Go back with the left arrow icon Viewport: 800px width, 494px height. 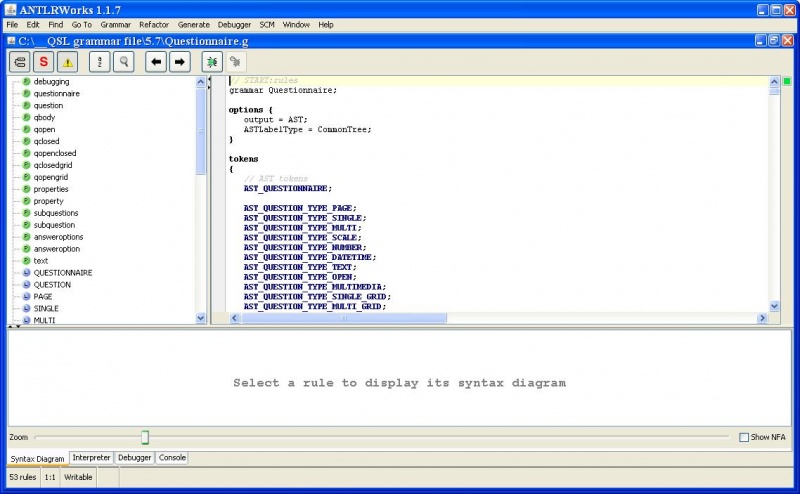click(155, 62)
